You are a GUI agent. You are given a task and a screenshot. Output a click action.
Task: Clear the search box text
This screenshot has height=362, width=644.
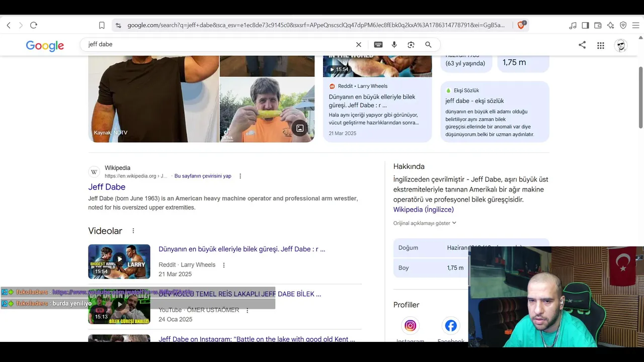[x=359, y=45]
